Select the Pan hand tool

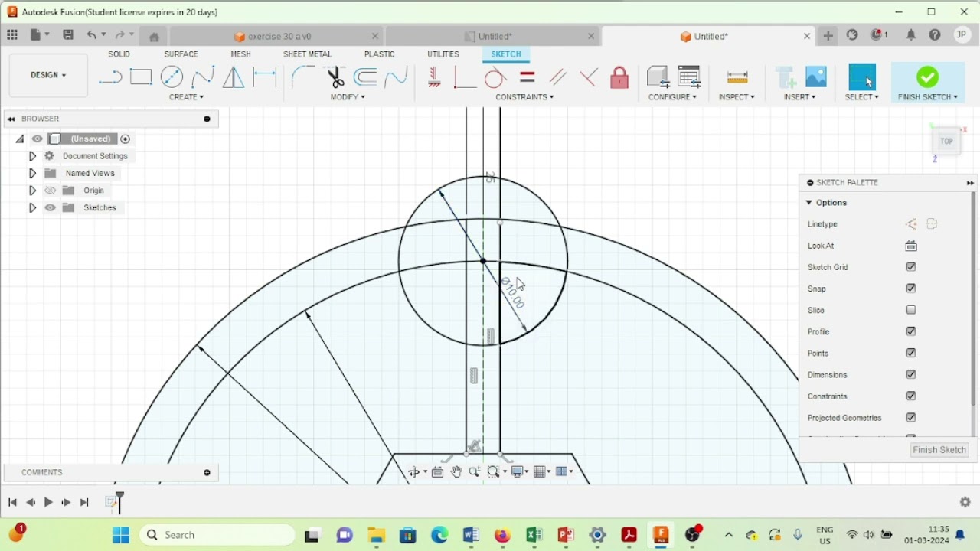[456, 472]
